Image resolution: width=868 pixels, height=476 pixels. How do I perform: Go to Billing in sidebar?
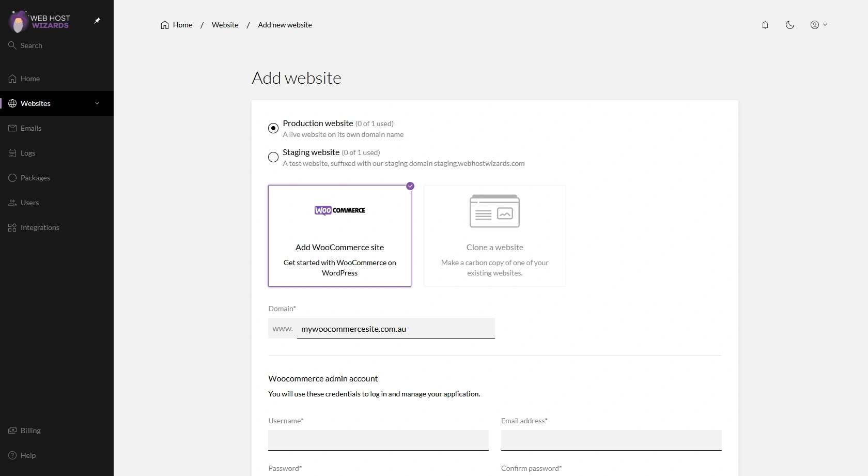(x=57, y=431)
